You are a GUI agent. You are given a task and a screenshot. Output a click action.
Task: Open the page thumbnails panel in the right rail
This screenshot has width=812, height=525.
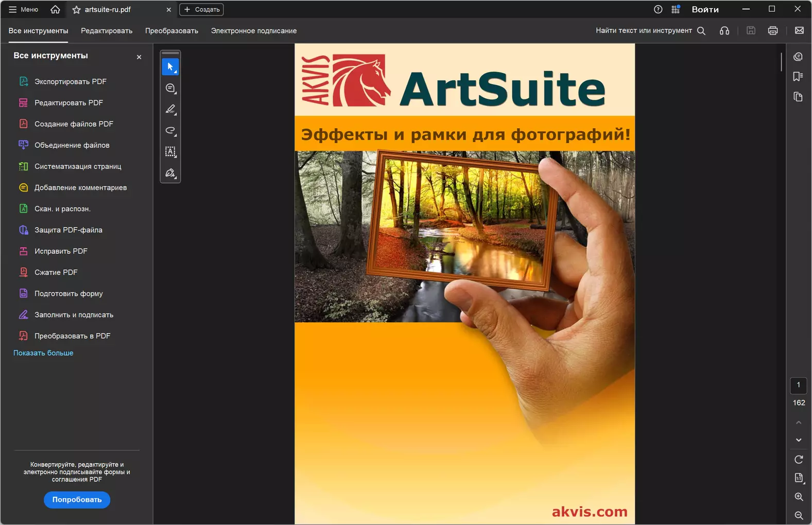[x=798, y=97]
